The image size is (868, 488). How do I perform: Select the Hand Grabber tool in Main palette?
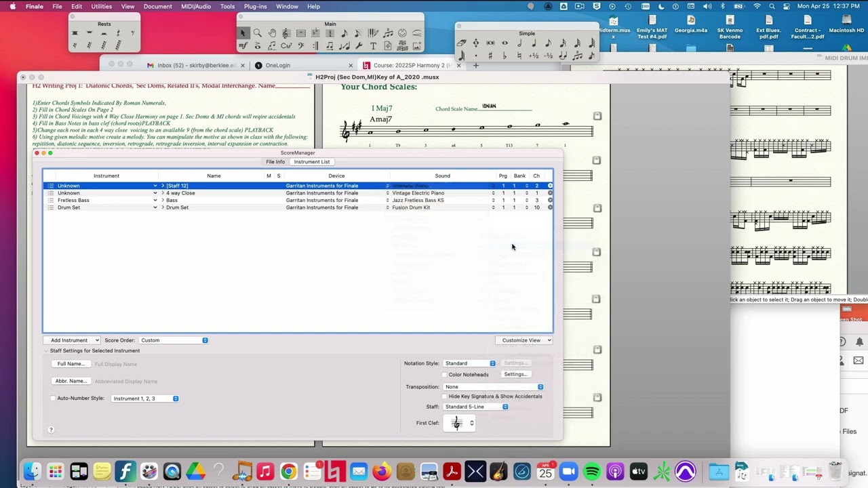click(x=272, y=33)
